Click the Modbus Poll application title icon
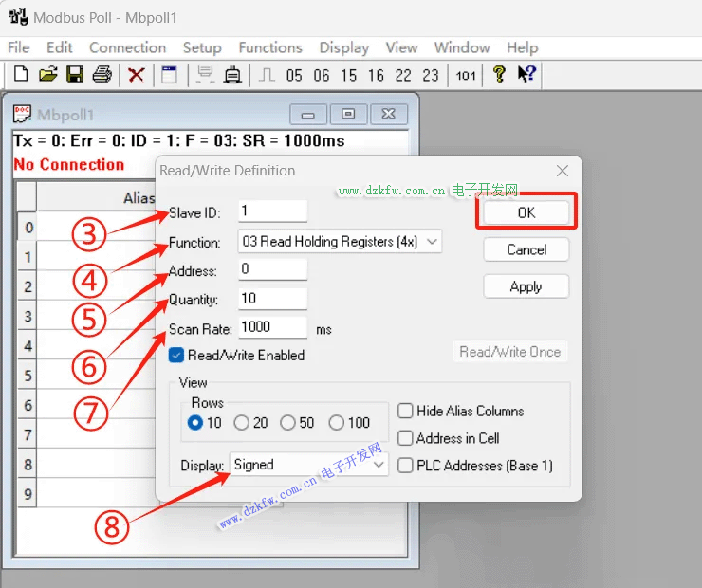702x588 pixels. pos(18,17)
